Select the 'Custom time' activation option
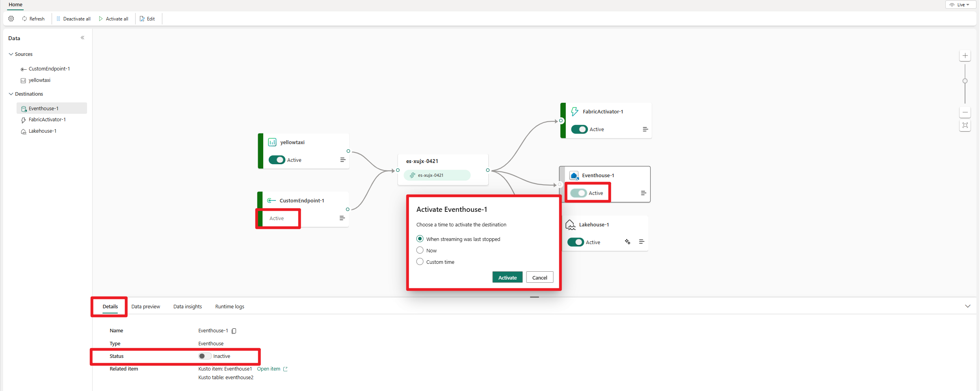This screenshot has width=980, height=391. tap(420, 261)
